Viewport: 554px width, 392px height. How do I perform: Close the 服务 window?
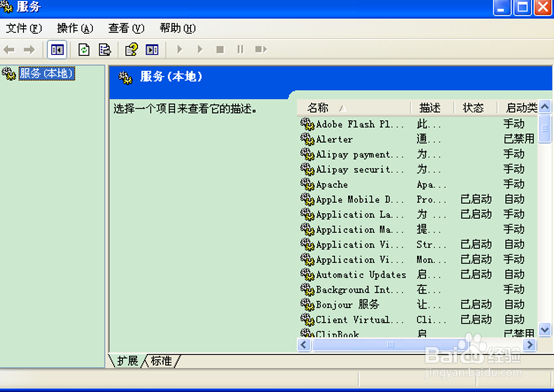pos(543,7)
